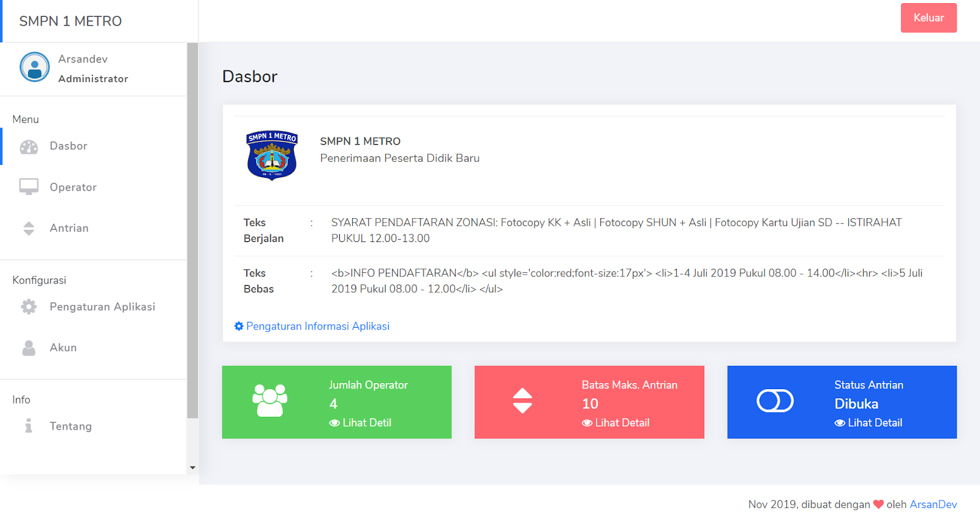Screen dimensions: 980x524
Task: Click the Teks Berjalan label
Action: pos(263,230)
